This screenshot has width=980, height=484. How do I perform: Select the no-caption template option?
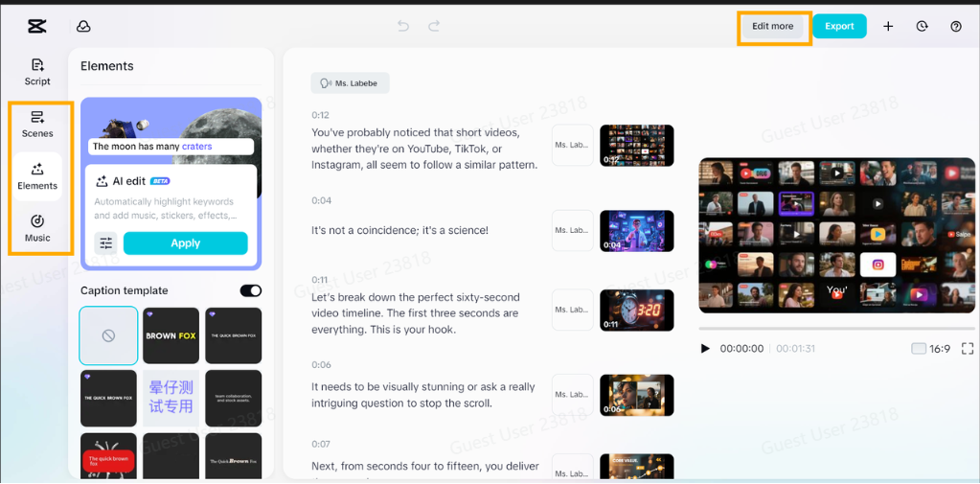point(108,335)
